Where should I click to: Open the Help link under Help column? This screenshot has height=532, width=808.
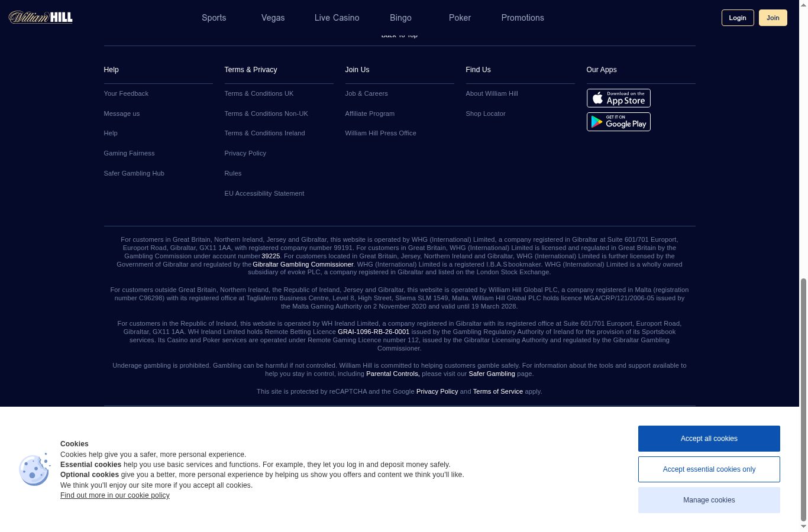111,133
